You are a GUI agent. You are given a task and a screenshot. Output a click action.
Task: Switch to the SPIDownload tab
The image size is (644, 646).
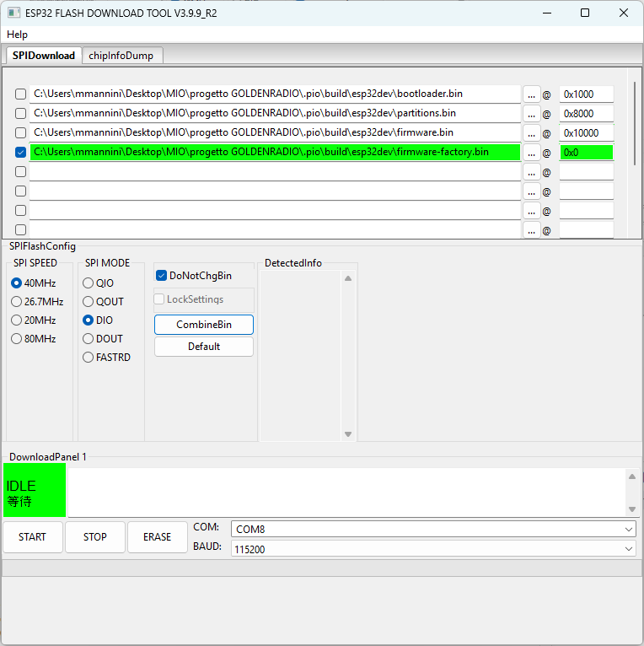point(44,56)
